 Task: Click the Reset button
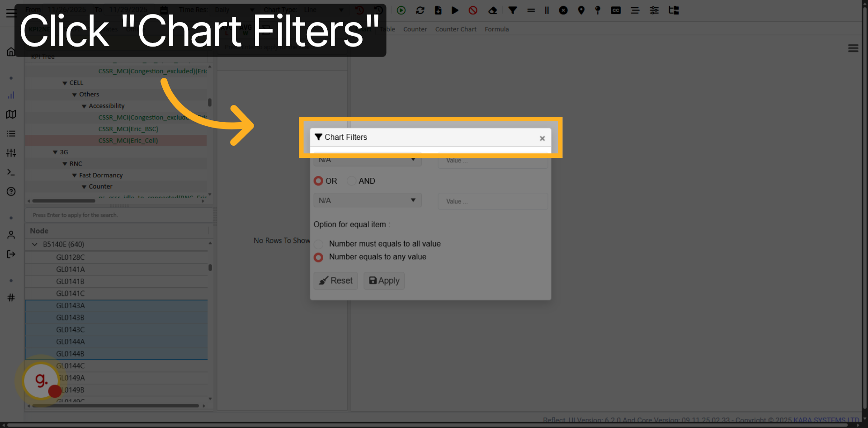coord(336,281)
